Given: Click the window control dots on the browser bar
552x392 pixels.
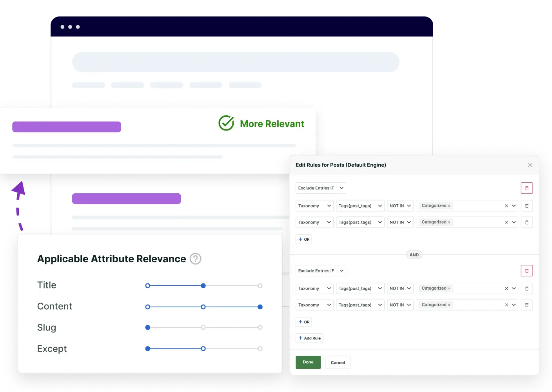Looking at the screenshot, I should [70, 27].
